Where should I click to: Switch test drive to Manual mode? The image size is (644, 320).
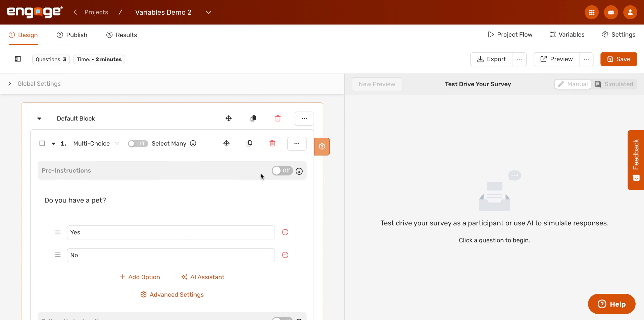click(x=573, y=84)
